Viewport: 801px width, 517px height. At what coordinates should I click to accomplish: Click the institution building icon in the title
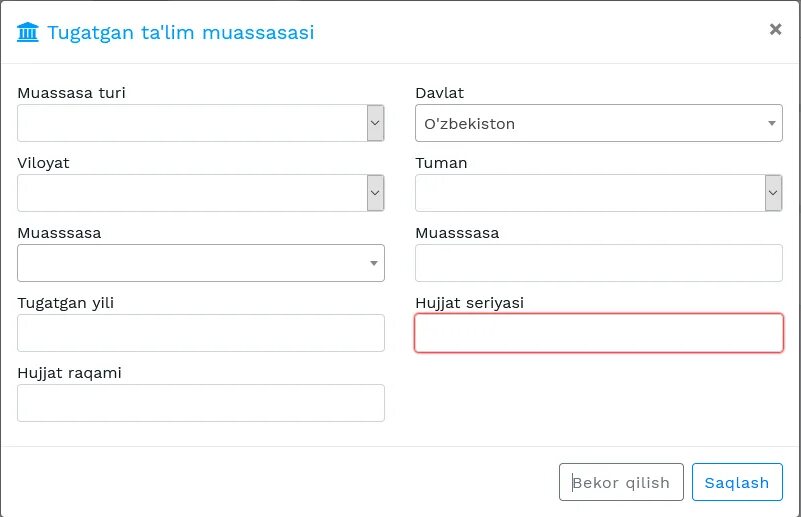coord(28,32)
